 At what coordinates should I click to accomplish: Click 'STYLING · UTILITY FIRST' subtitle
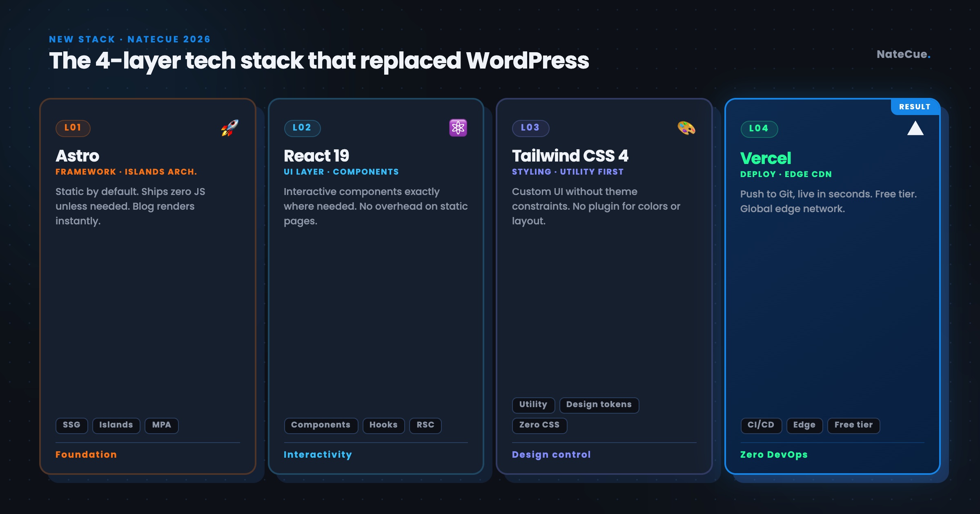568,172
